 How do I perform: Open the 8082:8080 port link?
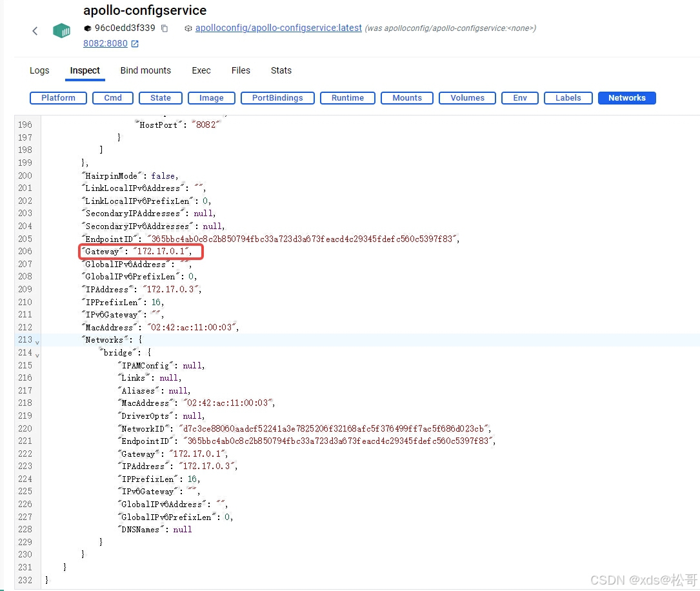coord(105,43)
